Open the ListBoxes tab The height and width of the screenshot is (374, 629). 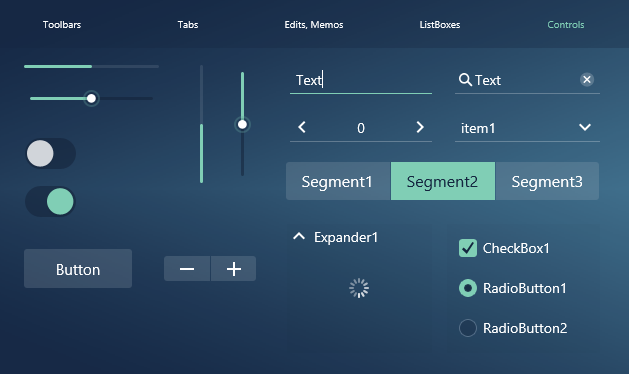440,24
